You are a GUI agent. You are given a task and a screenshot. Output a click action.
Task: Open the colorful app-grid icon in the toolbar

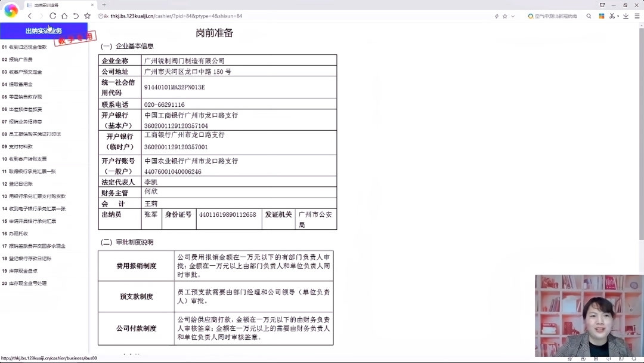[x=602, y=16]
